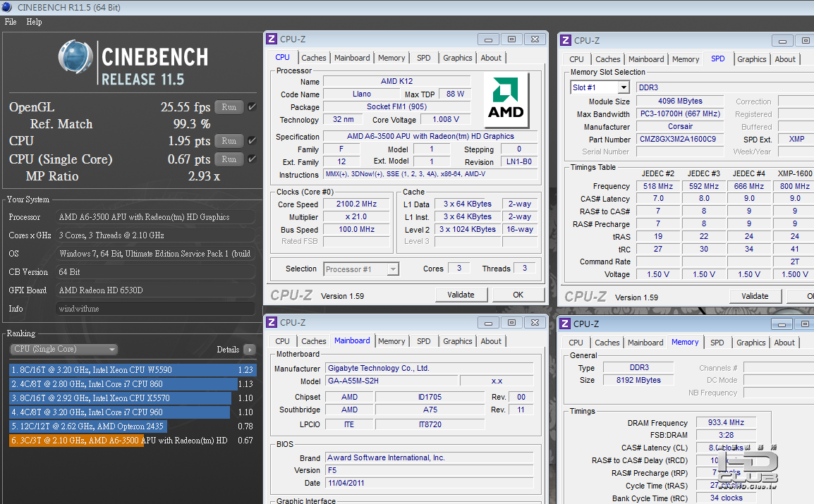This screenshot has width=814, height=504.
Task: Run the CPU benchmark
Action: (229, 140)
